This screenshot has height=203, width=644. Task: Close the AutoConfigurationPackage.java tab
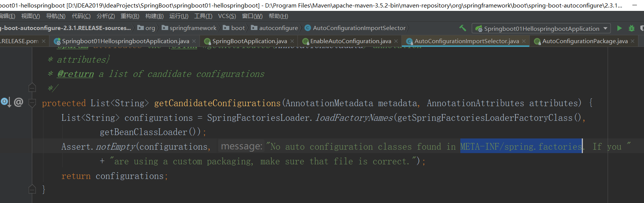pyautogui.click(x=632, y=41)
